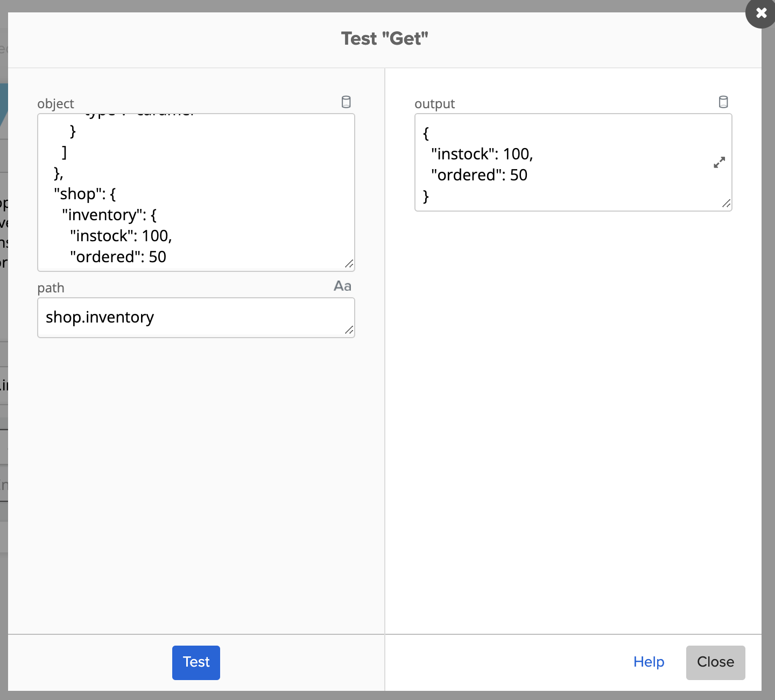Close the dialog with the X button

click(761, 13)
